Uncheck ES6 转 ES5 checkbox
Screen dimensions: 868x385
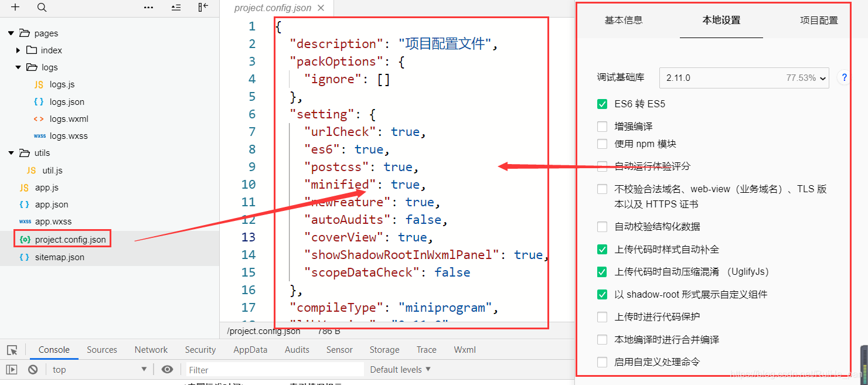(602, 104)
